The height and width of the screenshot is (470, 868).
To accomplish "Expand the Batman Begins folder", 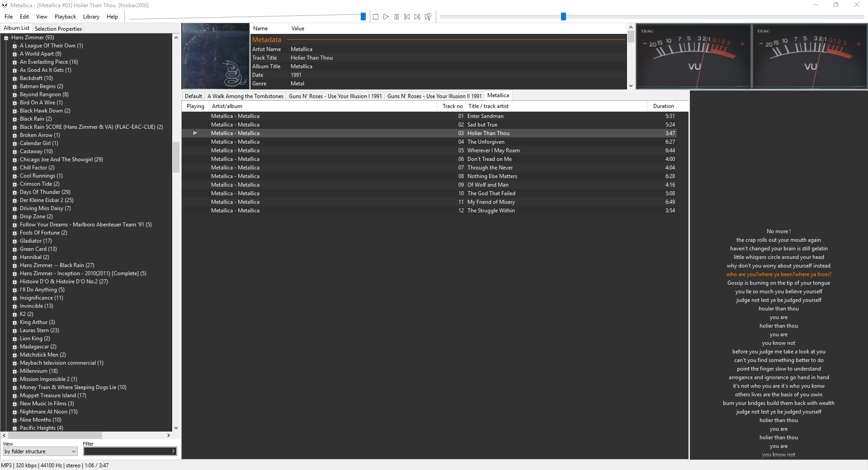I will click(14, 87).
